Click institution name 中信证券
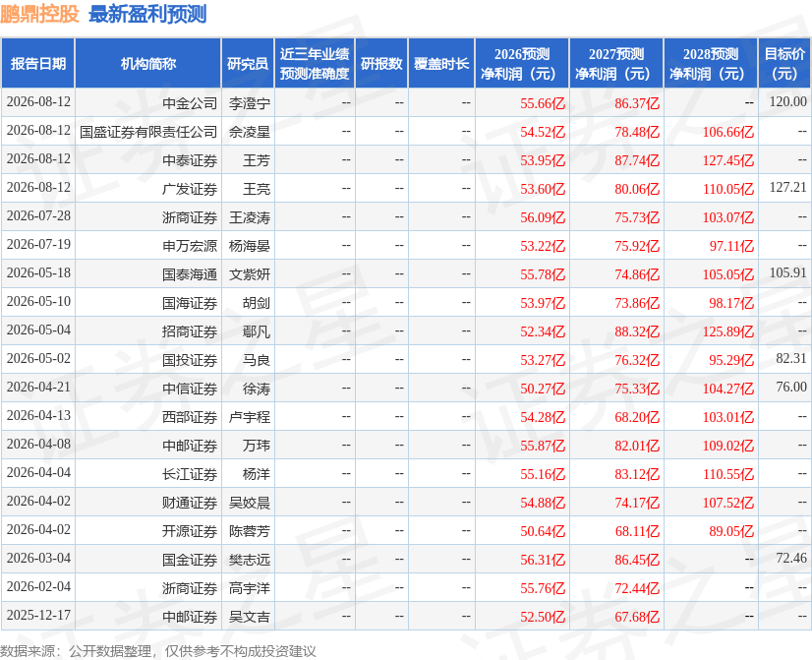 [x=190, y=388]
